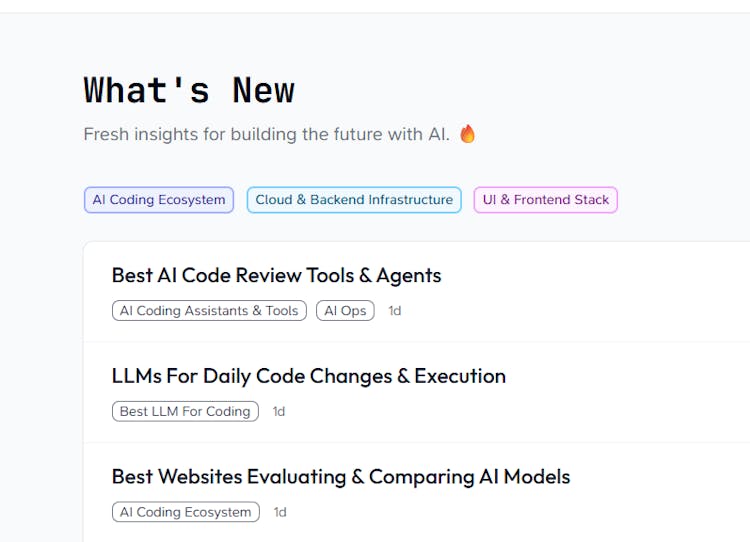Choose the UI & Frontend Stack filter
The image size is (750, 542).
545,200
